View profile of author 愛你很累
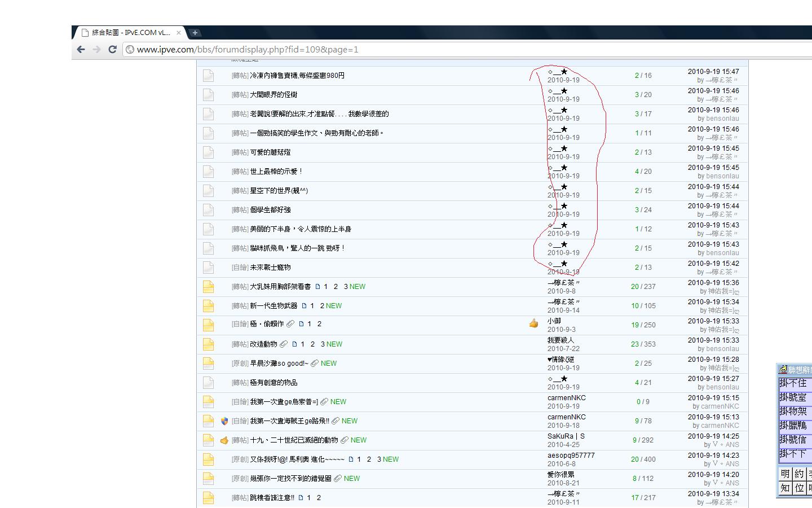The height and width of the screenshot is (508, 812). pos(561,474)
